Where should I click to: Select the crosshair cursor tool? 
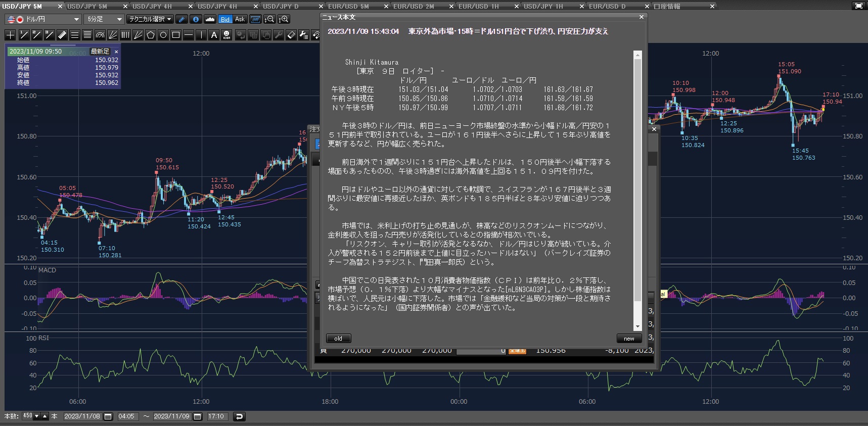(10, 35)
